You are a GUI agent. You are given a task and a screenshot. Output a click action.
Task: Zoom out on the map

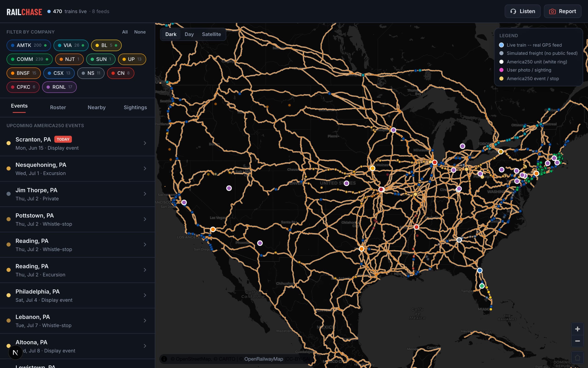pyautogui.click(x=577, y=341)
